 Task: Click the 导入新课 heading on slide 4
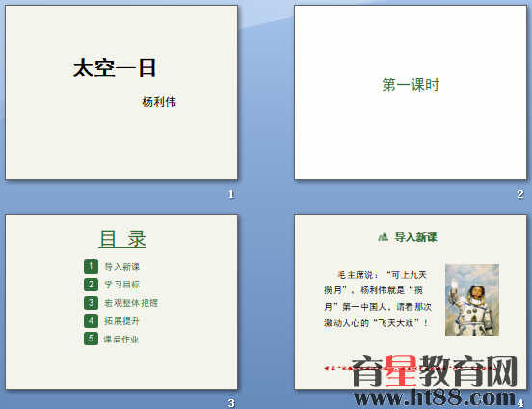pos(415,237)
